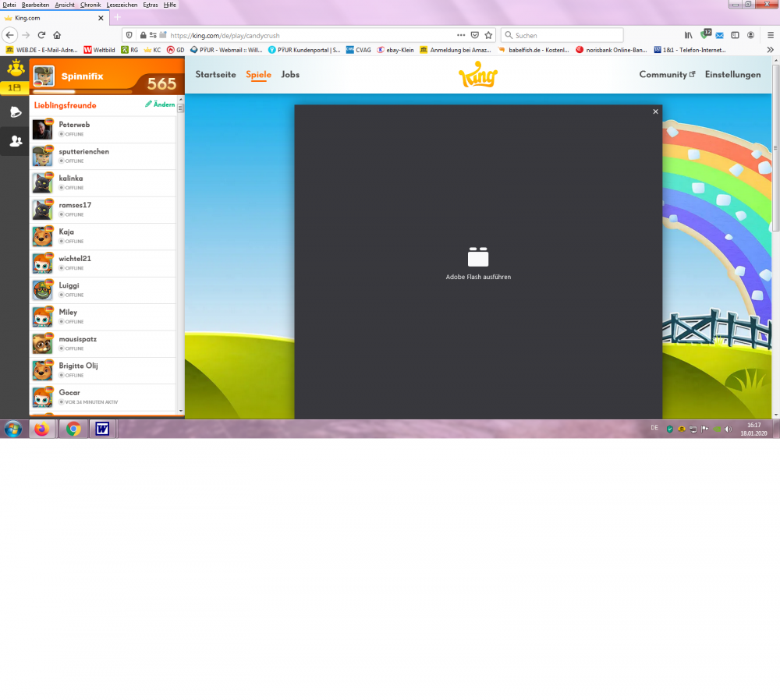Viewport: 780px width, 700px height.
Task: Open the Firefox account icon
Action: coord(751,35)
